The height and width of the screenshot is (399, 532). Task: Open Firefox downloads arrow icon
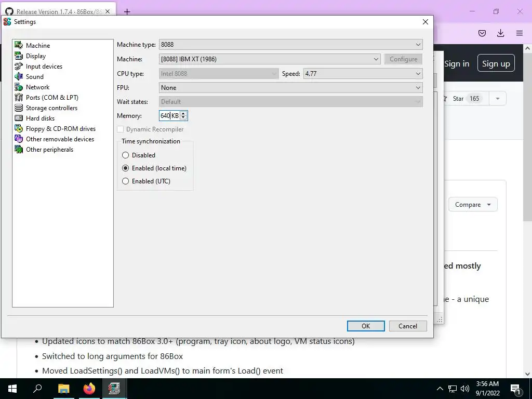click(x=500, y=33)
